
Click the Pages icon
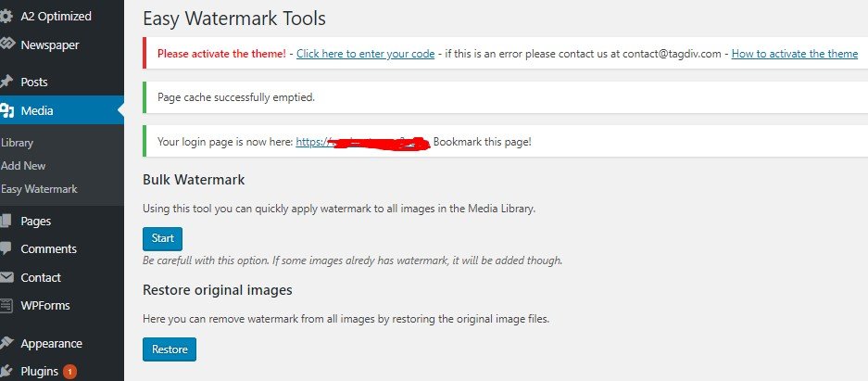(x=6, y=222)
